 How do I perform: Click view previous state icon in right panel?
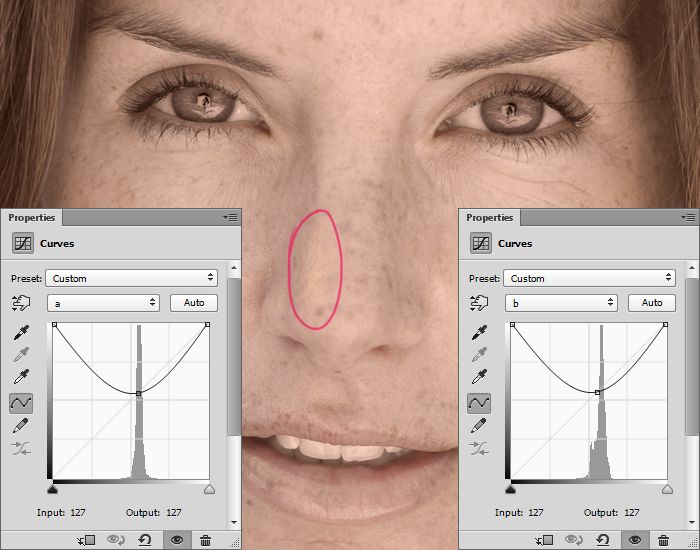[x=573, y=540]
